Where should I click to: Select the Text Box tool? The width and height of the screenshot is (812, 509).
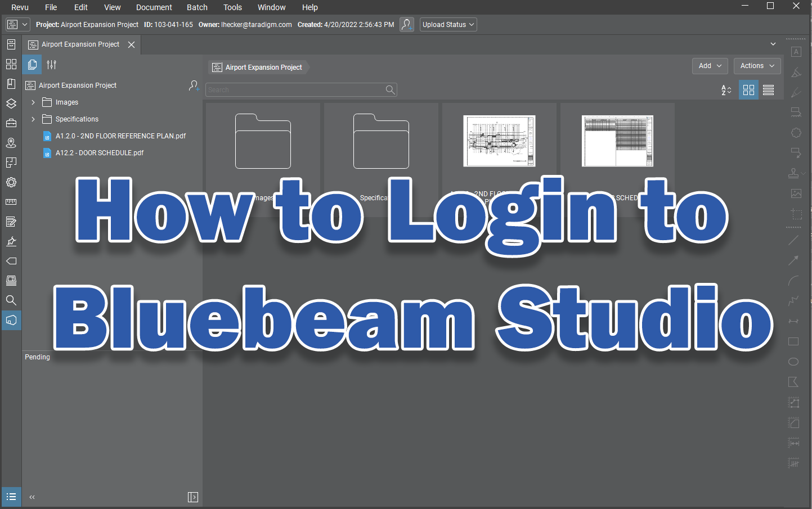click(x=796, y=52)
